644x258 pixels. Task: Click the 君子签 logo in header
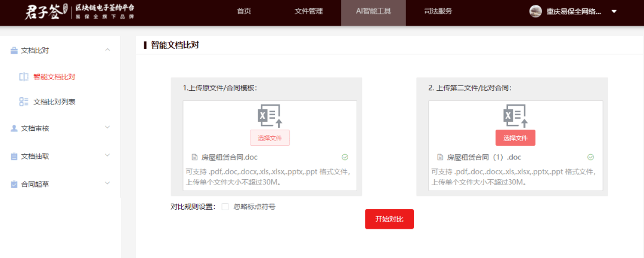[x=43, y=12]
